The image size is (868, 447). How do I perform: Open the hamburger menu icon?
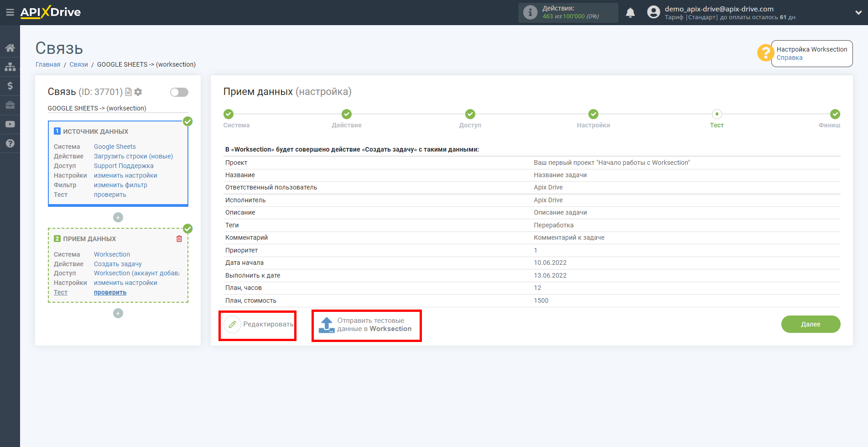pos(10,12)
